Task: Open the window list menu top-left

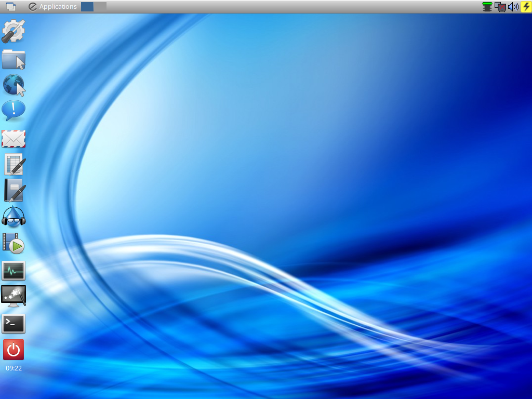Action: (x=10, y=6)
